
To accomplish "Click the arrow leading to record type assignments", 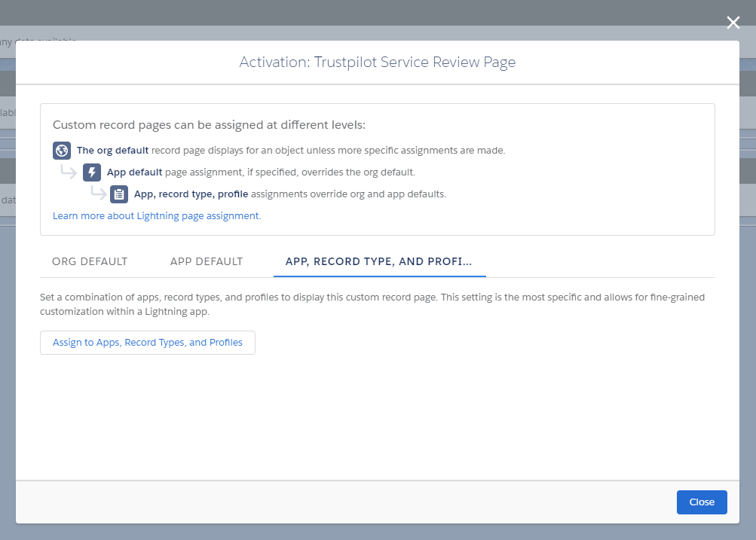I will point(97,194).
